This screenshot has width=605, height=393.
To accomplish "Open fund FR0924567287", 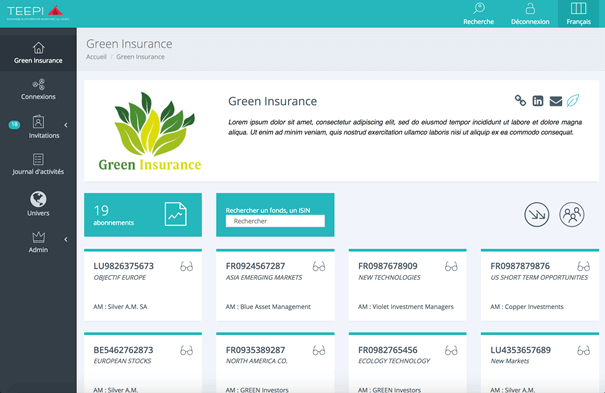I will point(255,266).
